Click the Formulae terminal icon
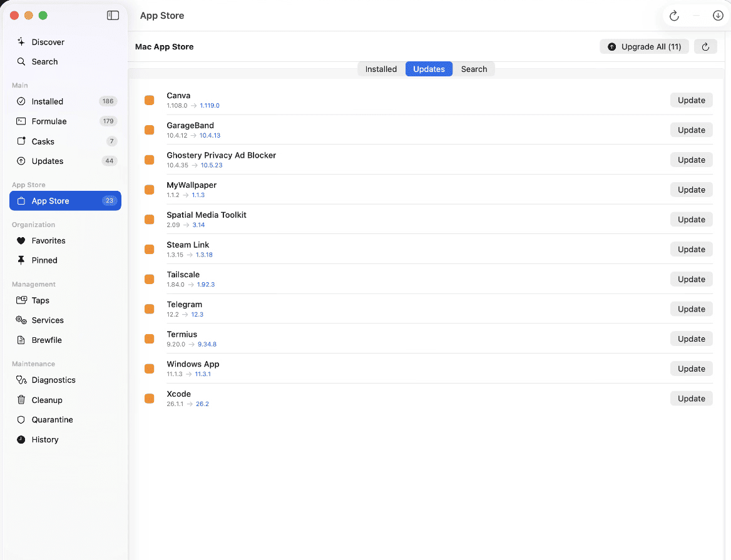The width and height of the screenshot is (731, 560). (x=21, y=121)
